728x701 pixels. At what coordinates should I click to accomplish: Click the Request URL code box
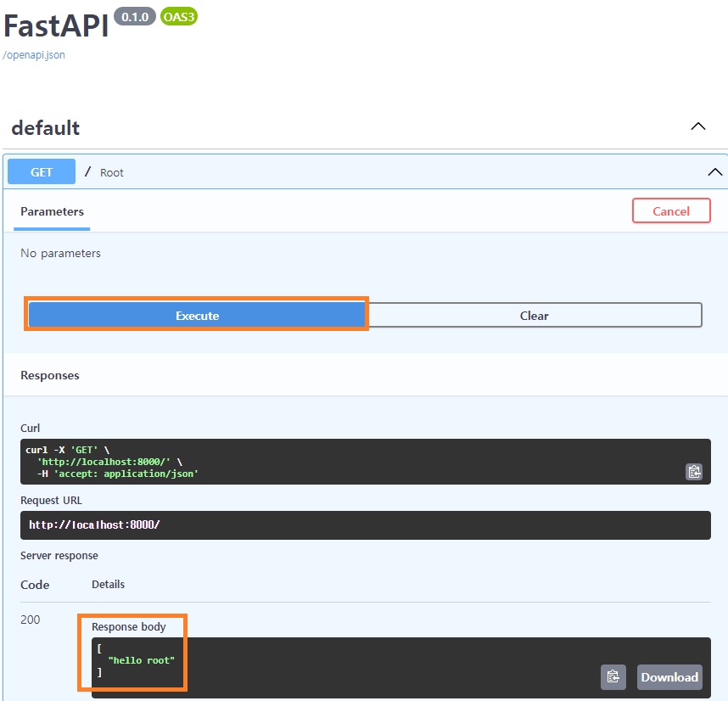pyautogui.click(x=365, y=525)
